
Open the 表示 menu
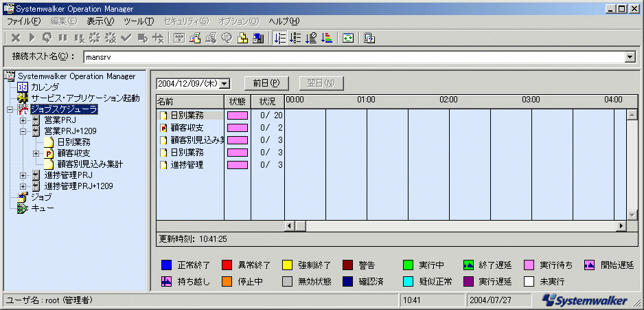click(100, 21)
